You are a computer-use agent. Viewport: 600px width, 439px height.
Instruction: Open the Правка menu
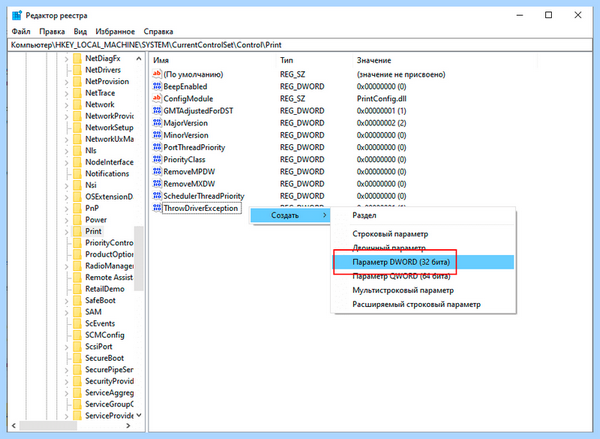tap(52, 31)
